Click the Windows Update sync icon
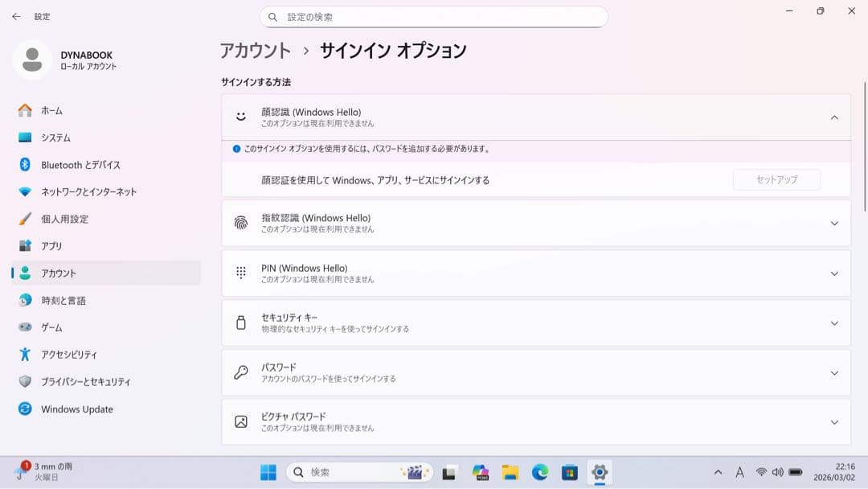 click(25, 409)
